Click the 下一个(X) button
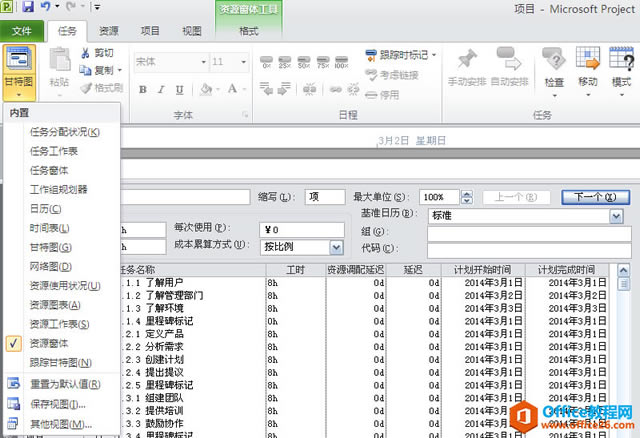The height and width of the screenshot is (438, 640). (x=595, y=197)
